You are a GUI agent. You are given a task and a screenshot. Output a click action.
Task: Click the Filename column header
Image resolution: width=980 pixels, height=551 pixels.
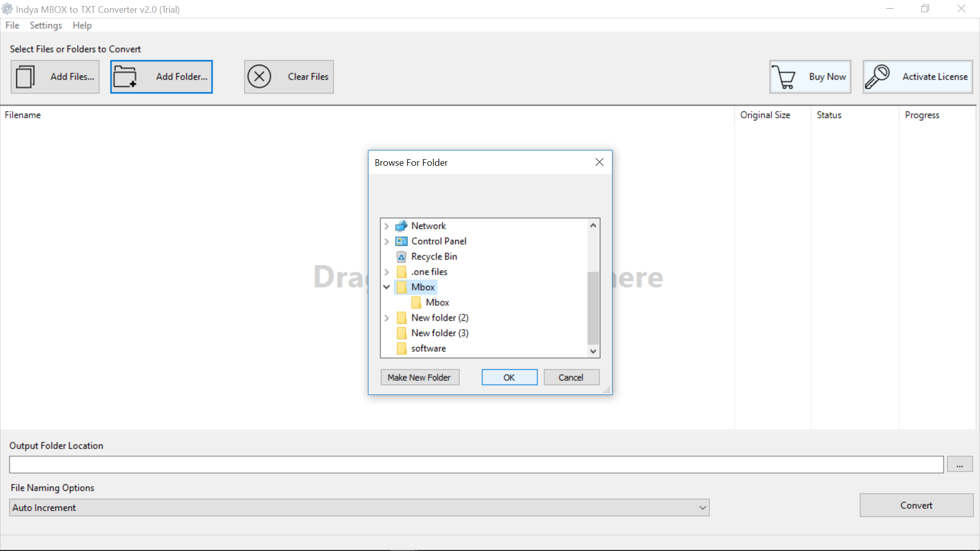pos(23,115)
